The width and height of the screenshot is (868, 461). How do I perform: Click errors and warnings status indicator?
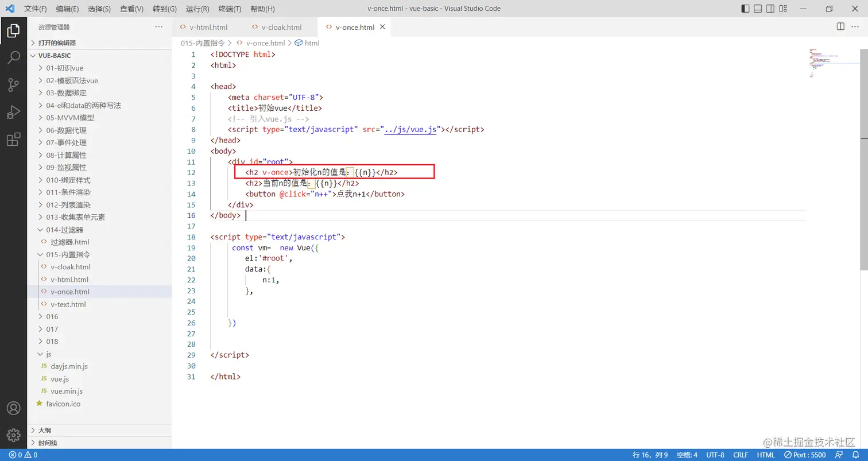(23, 455)
